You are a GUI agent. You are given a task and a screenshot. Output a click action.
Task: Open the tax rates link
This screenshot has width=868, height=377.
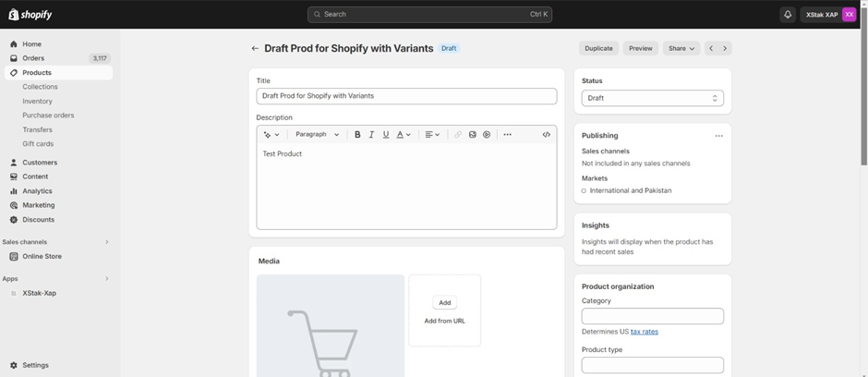tap(645, 332)
